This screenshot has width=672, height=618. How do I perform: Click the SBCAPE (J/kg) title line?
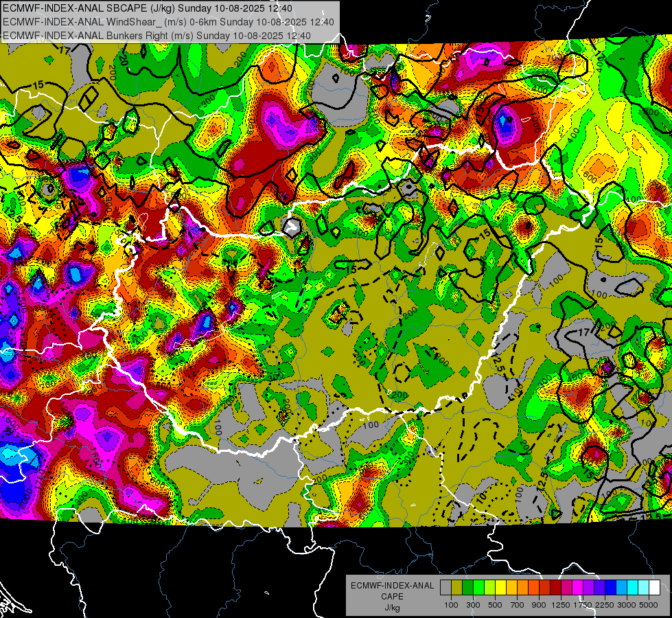click(148, 8)
